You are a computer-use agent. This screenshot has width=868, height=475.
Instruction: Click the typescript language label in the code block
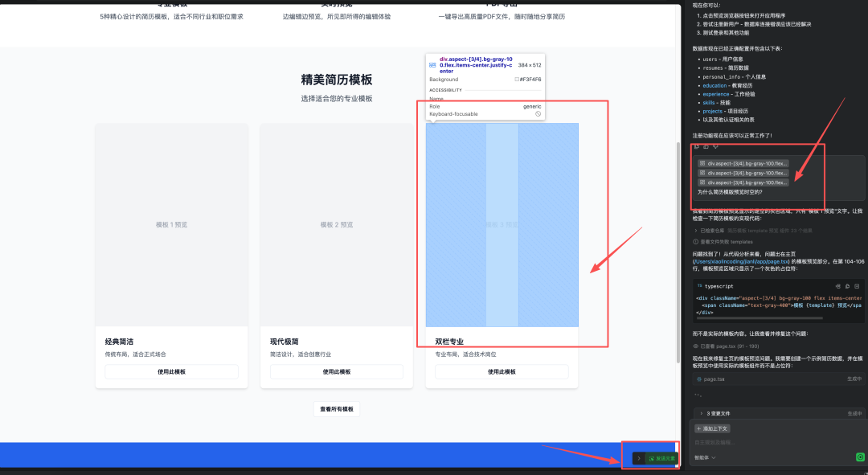coord(719,286)
